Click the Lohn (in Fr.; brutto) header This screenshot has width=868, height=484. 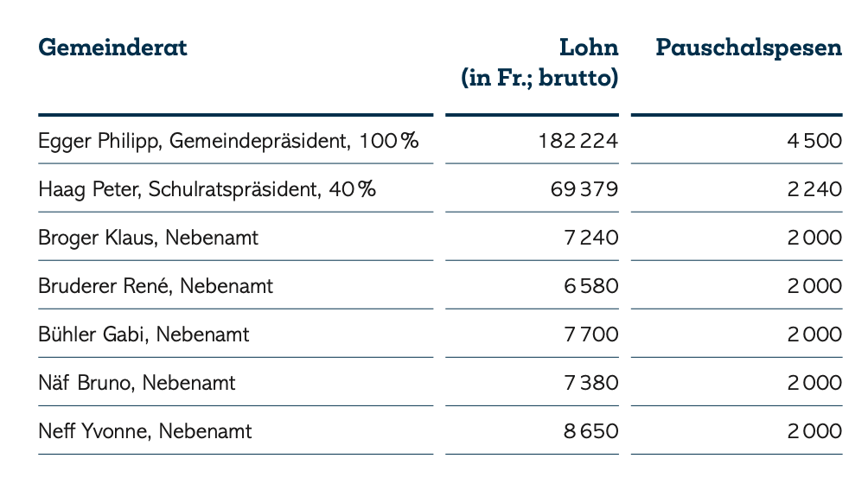pos(540,63)
